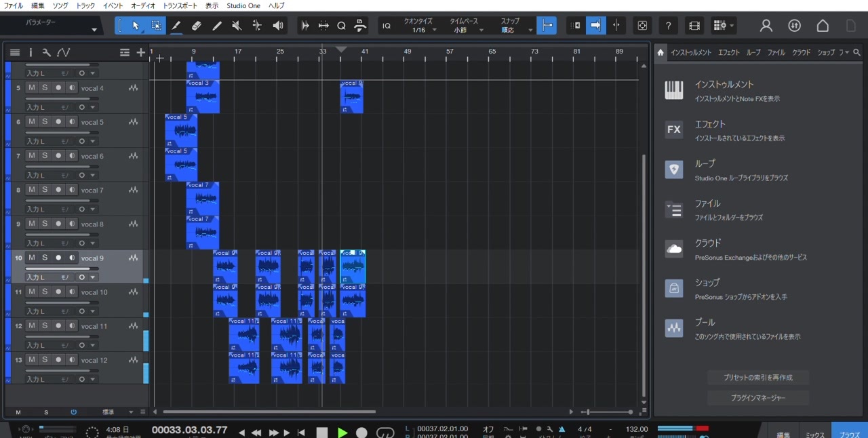The image size is (868, 438).
Task: Toggle autoscroll arrow button
Action: [595, 26]
